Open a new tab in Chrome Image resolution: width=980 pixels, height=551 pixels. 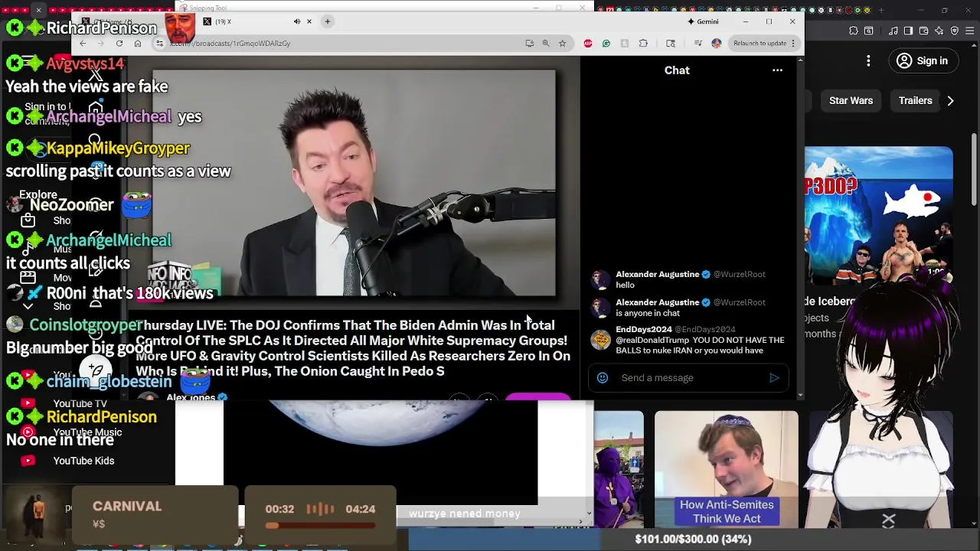pos(327,21)
